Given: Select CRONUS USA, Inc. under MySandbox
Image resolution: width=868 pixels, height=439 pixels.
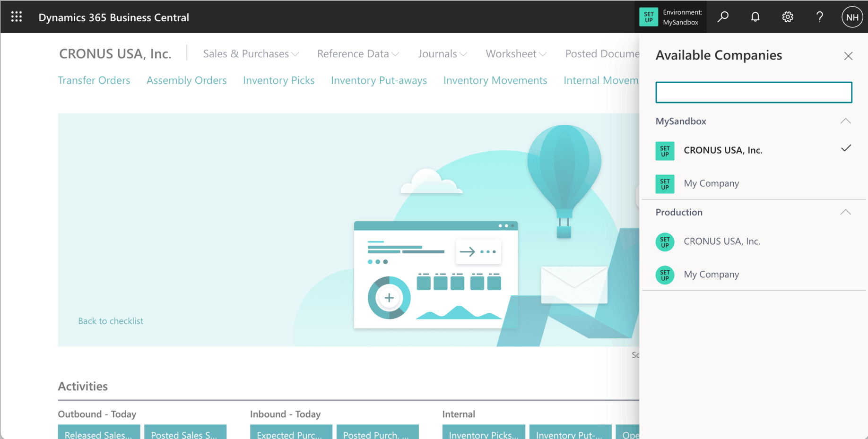Looking at the screenshot, I should pyautogui.click(x=754, y=150).
